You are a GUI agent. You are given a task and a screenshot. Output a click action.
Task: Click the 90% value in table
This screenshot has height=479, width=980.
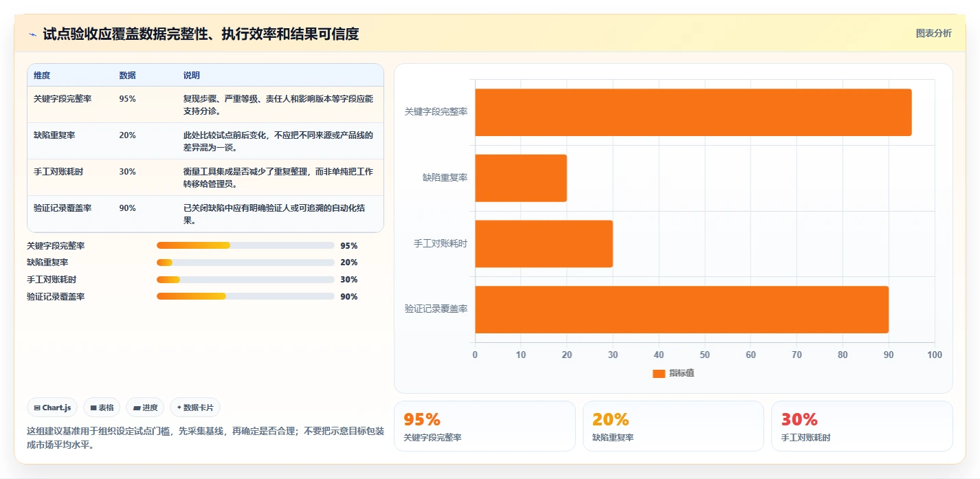pos(127,208)
